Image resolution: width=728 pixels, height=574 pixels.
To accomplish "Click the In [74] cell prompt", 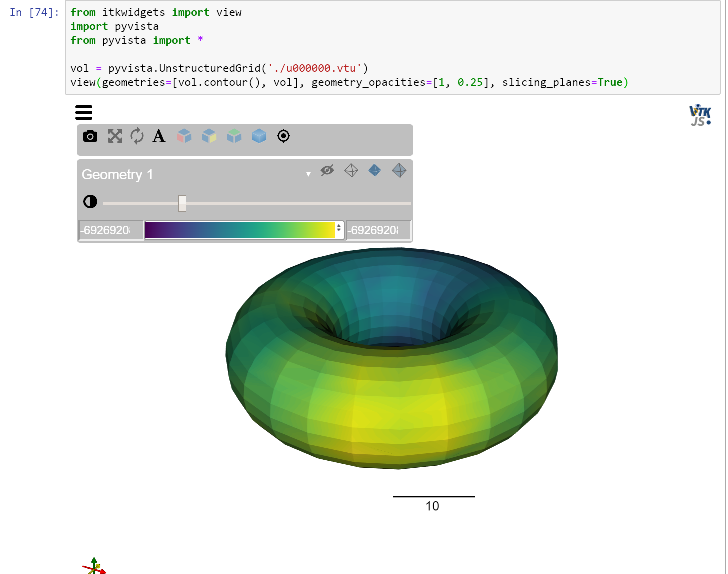I will coord(34,12).
